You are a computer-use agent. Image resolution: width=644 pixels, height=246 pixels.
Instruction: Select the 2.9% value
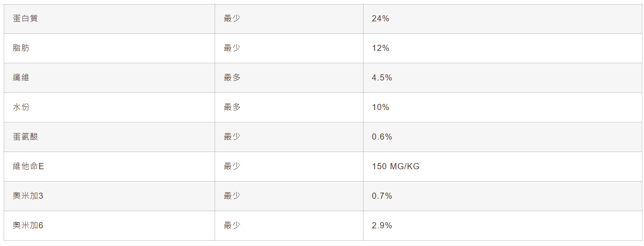pos(382,225)
